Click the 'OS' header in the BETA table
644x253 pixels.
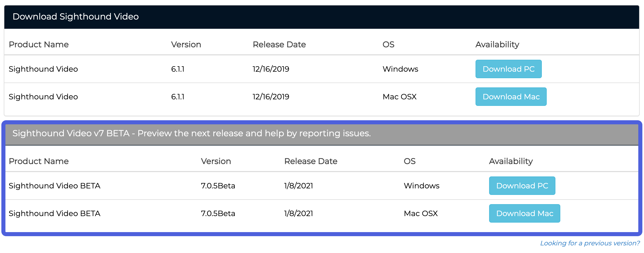click(x=409, y=161)
